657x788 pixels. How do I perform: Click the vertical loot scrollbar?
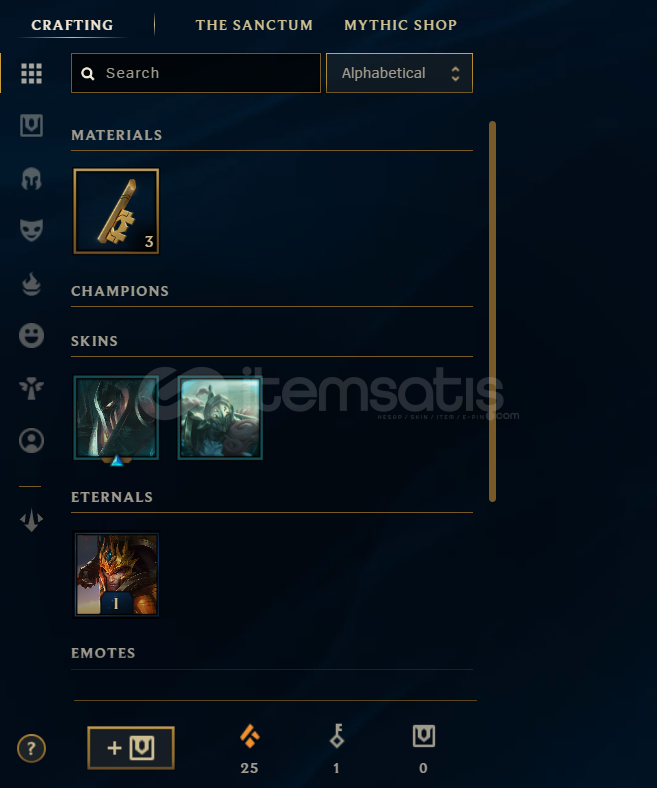click(492, 311)
